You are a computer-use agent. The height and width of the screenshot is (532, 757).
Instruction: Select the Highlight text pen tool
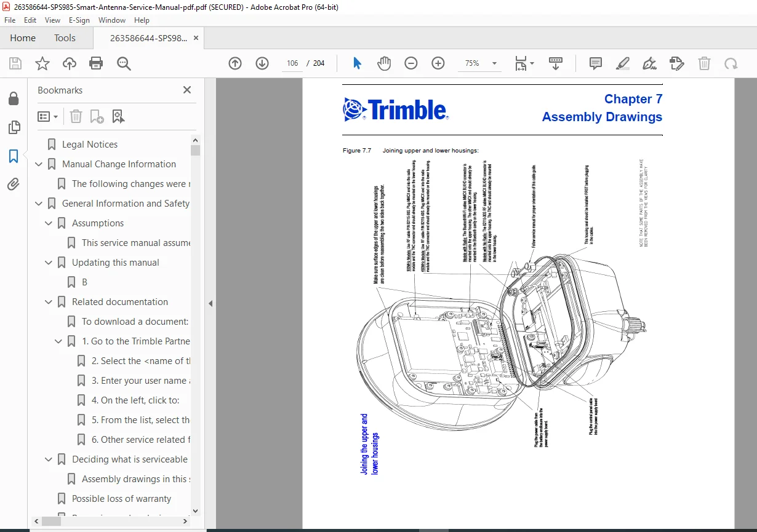pos(623,63)
